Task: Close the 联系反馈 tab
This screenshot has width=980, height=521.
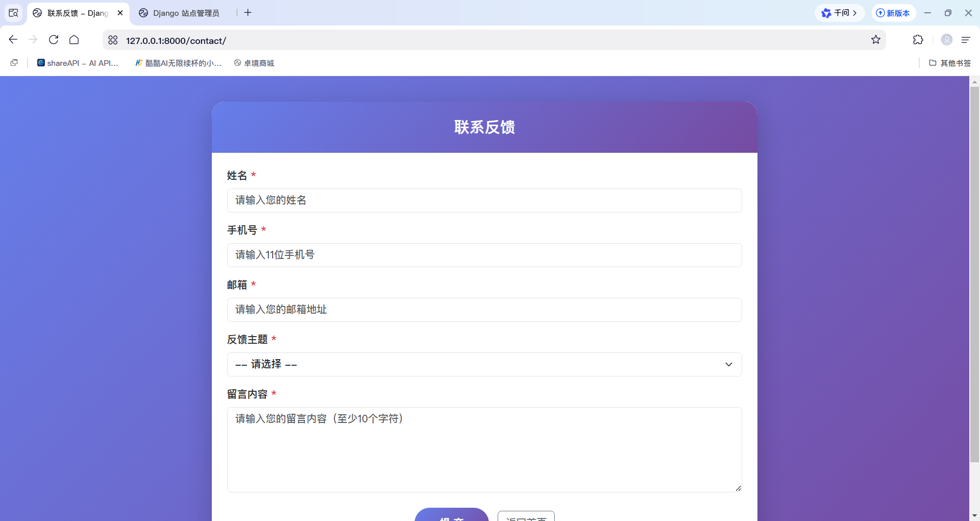Action: point(120,13)
